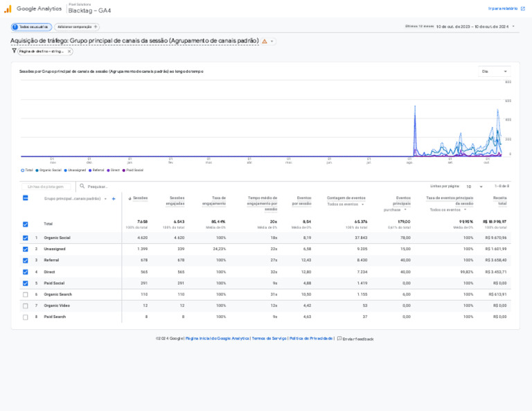
Task: Click the Google Analytics logo icon
Action: point(8,9)
